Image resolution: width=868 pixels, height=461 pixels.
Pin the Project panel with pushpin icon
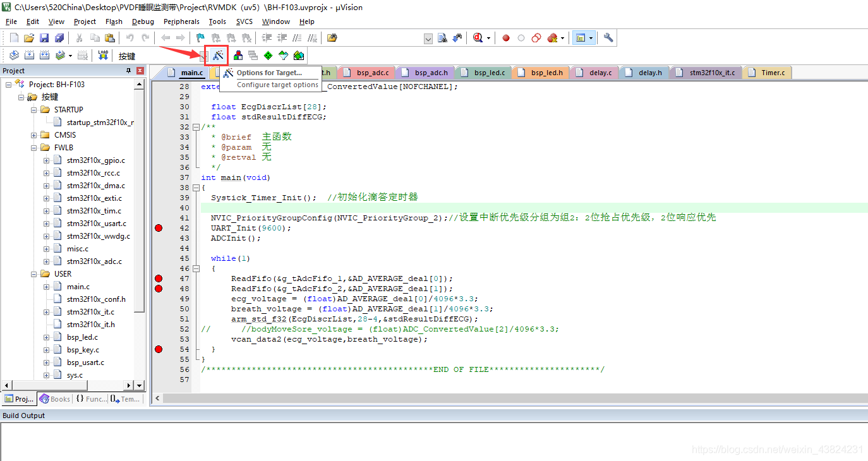point(128,71)
